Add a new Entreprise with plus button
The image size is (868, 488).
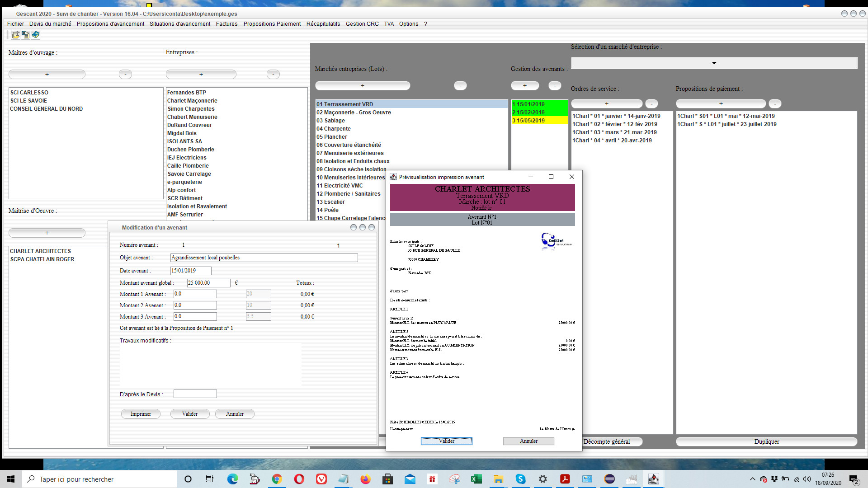[201, 74]
